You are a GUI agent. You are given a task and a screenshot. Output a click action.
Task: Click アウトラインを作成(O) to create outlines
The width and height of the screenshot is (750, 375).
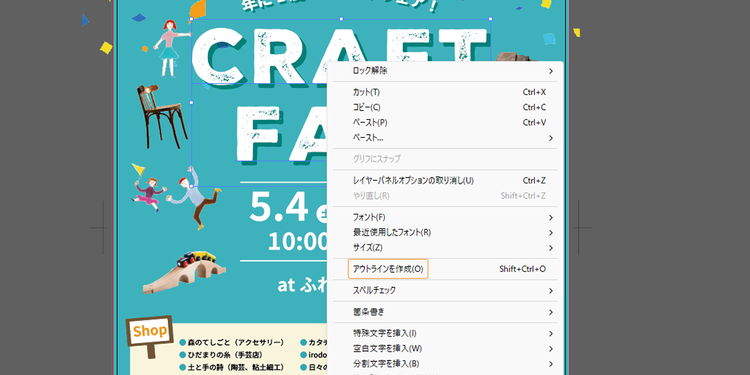(x=445, y=269)
